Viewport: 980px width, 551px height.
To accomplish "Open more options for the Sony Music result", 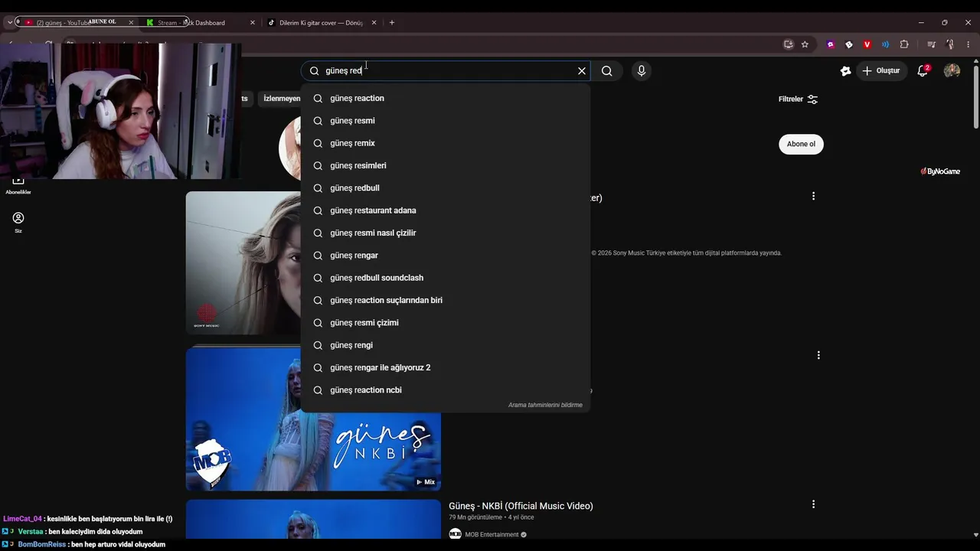I will [813, 196].
